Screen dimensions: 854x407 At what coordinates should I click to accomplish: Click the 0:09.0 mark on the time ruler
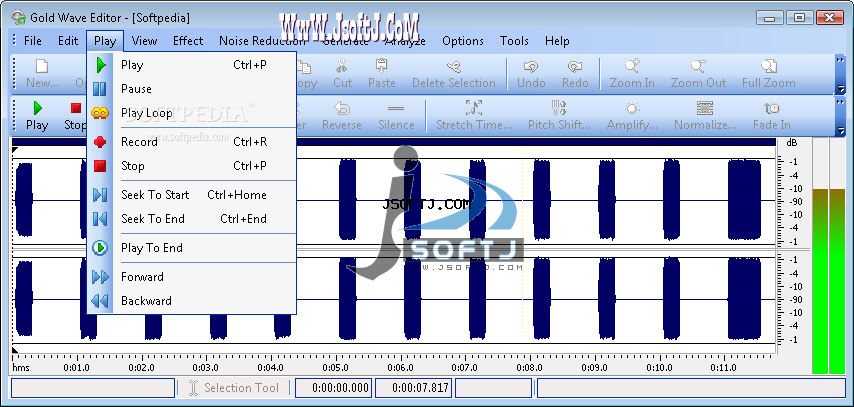(594, 368)
